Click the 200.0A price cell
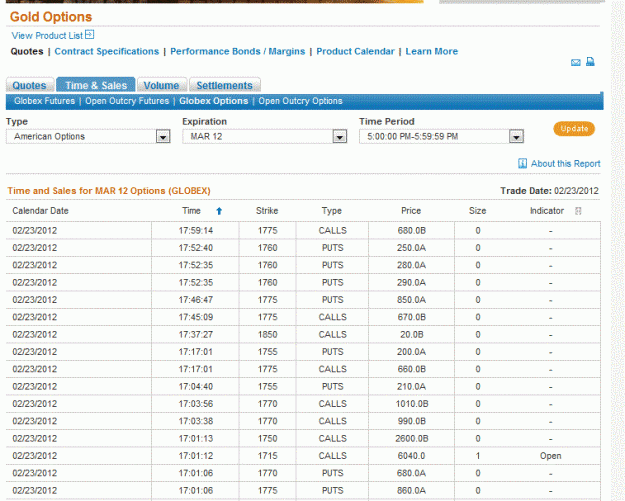The image size is (625, 501). (x=411, y=352)
